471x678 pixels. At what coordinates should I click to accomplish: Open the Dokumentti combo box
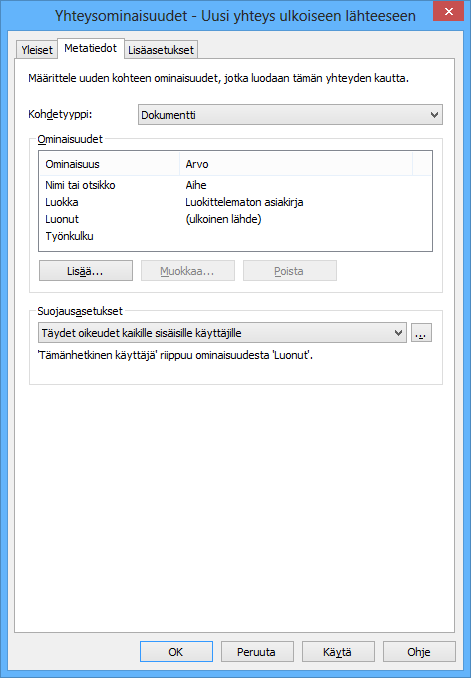point(290,115)
